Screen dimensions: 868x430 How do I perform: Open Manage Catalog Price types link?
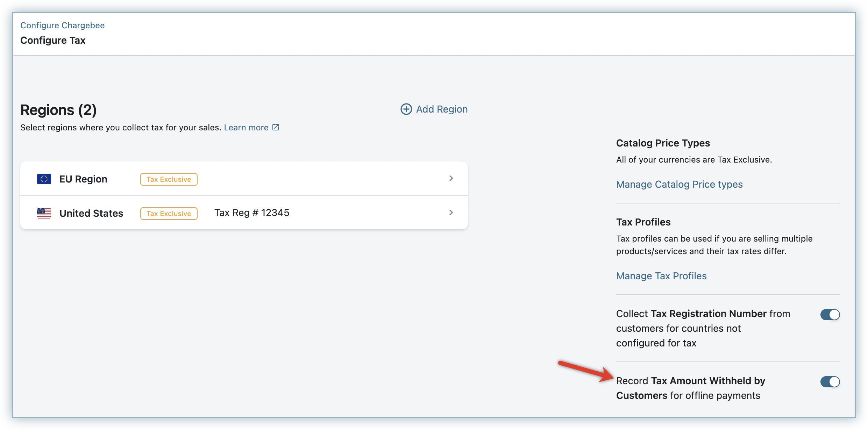pos(679,184)
